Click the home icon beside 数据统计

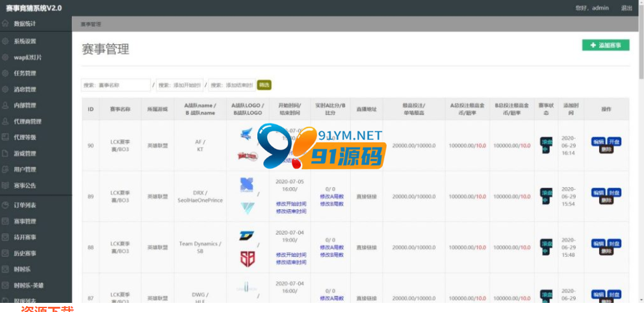(5, 23)
